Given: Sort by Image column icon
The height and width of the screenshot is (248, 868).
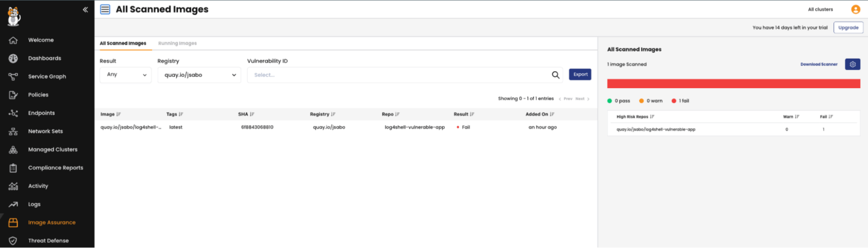Looking at the screenshot, I should tap(118, 114).
